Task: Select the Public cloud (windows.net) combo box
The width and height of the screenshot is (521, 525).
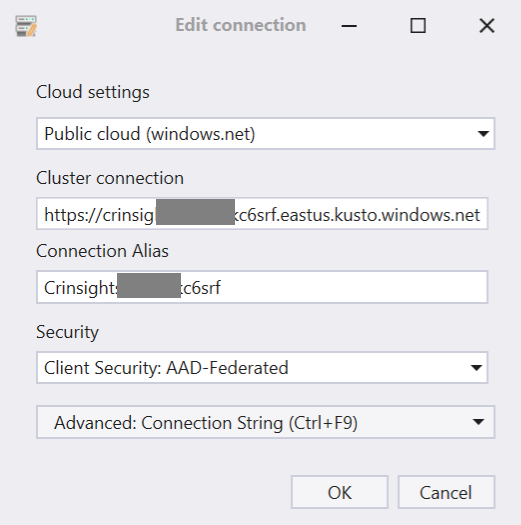Action: point(266,134)
